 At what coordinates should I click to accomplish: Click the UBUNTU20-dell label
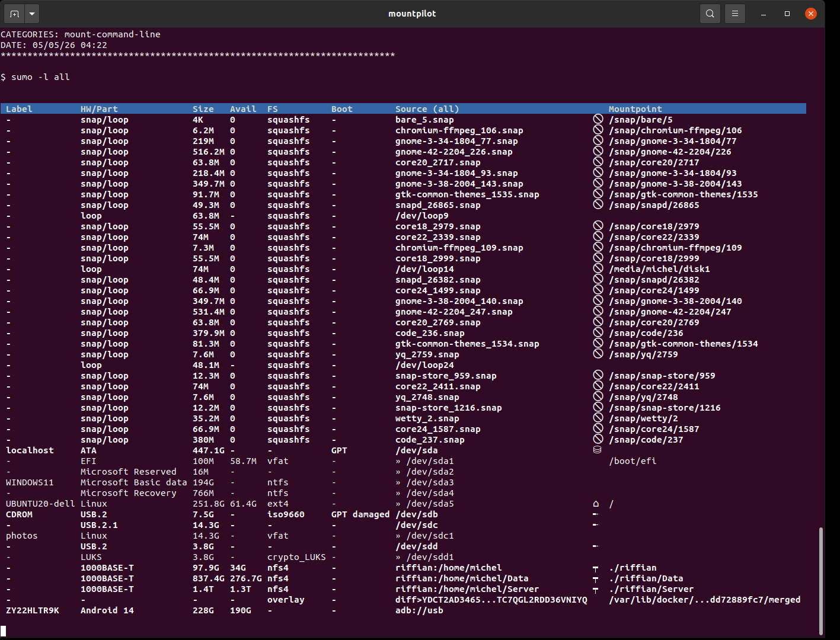pos(40,504)
